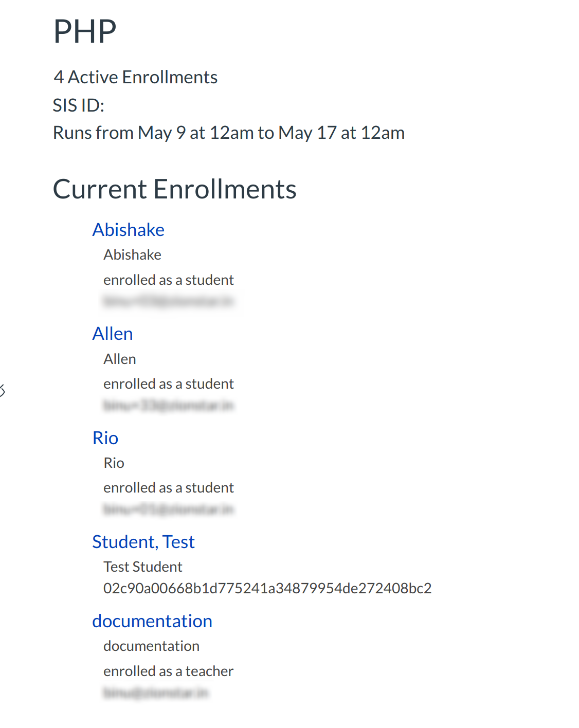Open the Allen user link
Image resolution: width=579 pixels, height=728 pixels.
coord(113,334)
